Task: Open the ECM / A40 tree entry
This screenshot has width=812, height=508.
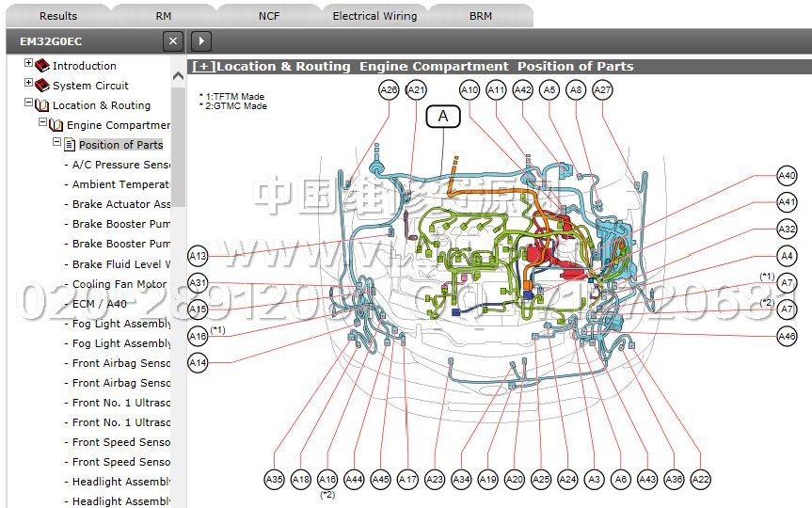Action: pos(99,304)
